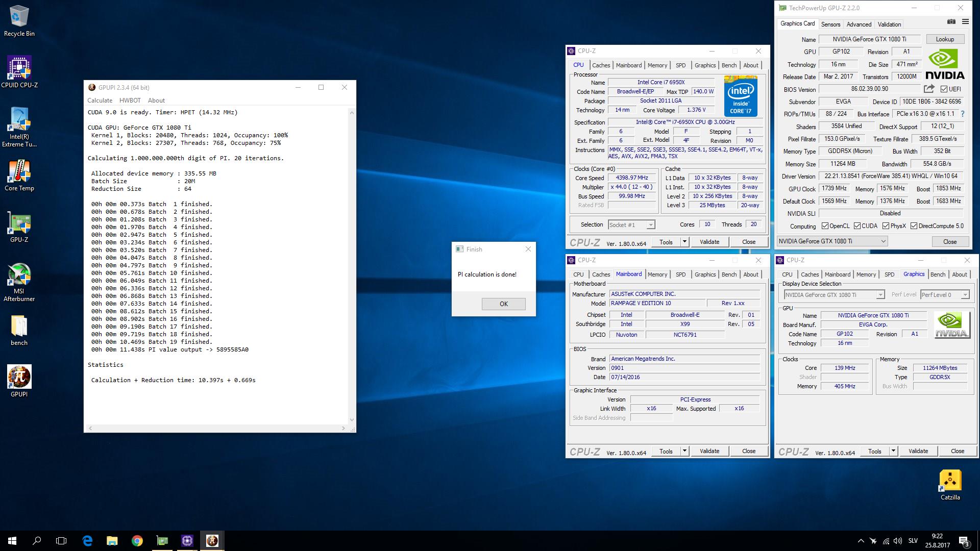Open Perf Level dropdown
Viewport: 980px width, 551px height.
point(945,295)
